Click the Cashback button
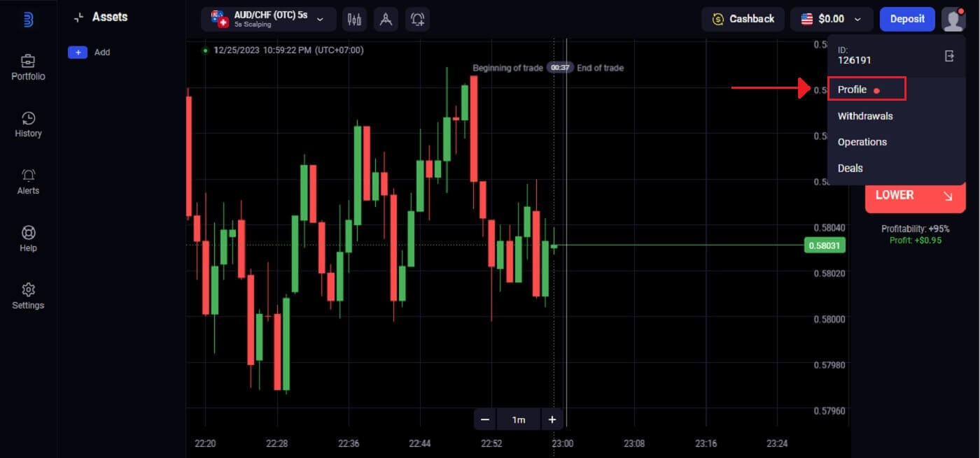This screenshot has height=458, width=980. (743, 19)
